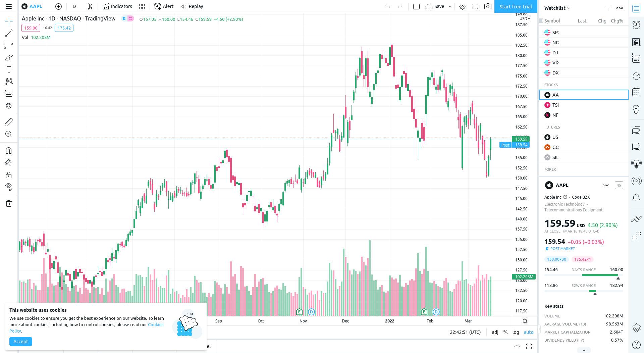Viewport: 644px width, 353px height.
Task: Activate the zoom in tool
Action: 9,134
